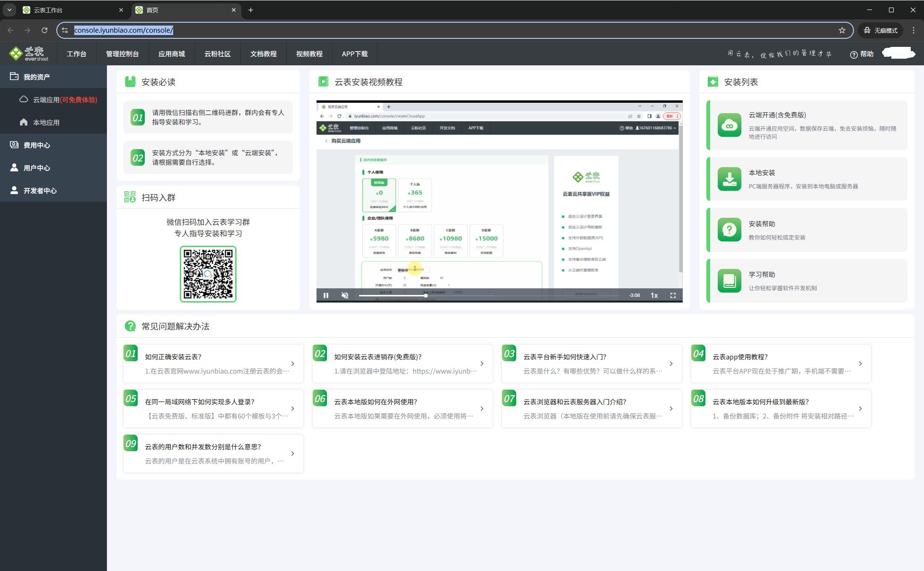Go back with browser back arrow
The image size is (924, 571).
(10, 30)
